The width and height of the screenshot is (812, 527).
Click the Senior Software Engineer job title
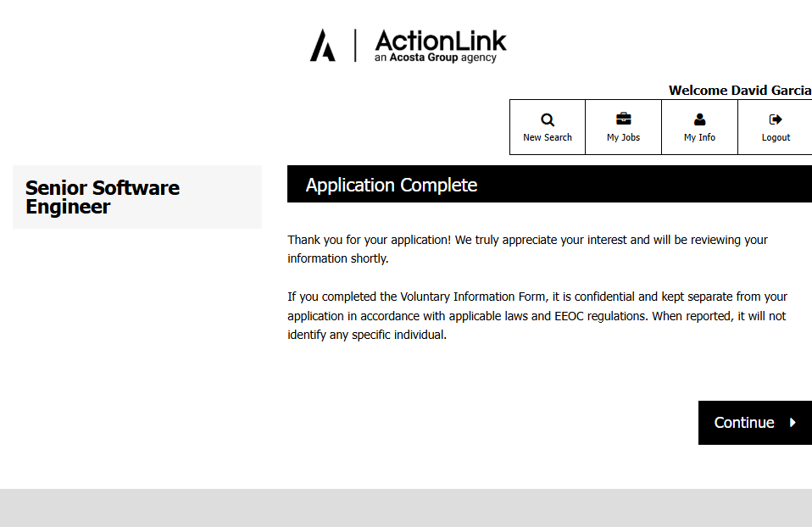103,197
